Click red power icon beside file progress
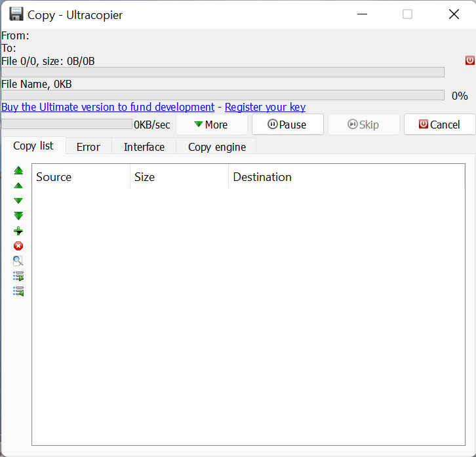The height and width of the screenshot is (457, 476). pos(469,60)
